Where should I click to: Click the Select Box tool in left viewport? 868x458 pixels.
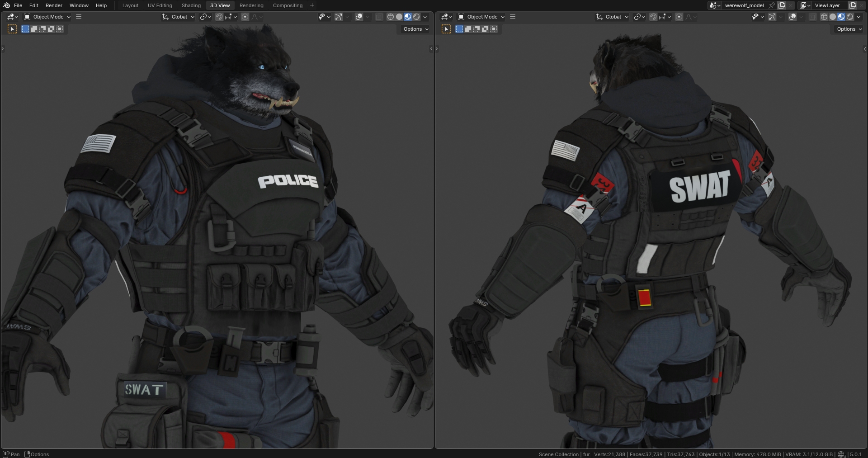12,29
